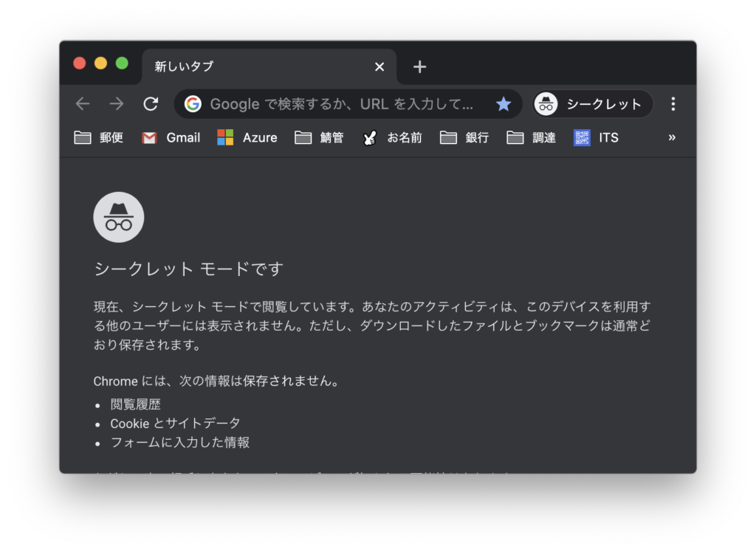
Task: Open the お名前 bookmark
Action: [392, 137]
